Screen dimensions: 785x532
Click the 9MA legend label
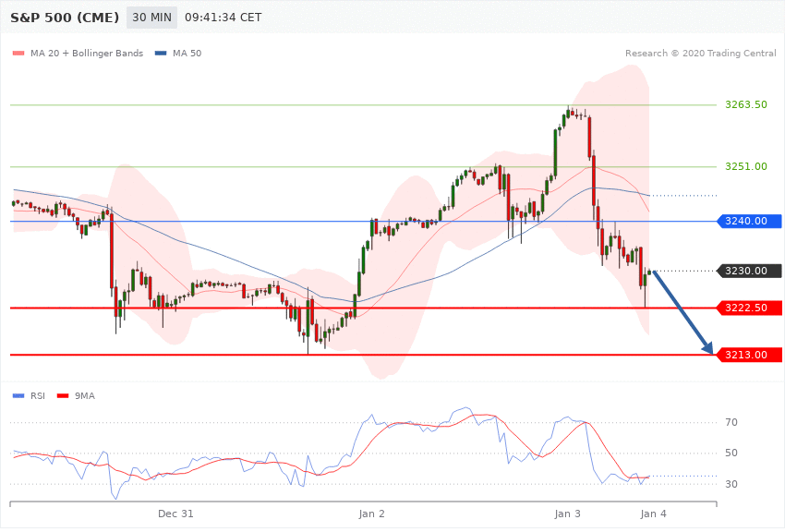click(x=85, y=396)
